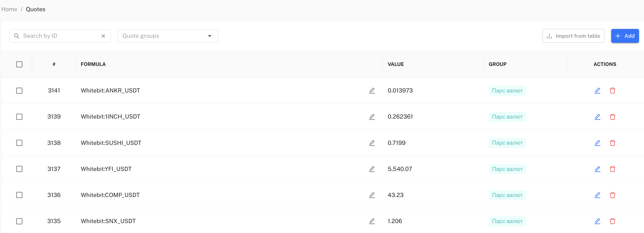Click the Quotes breadcrumb item

tap(35, 9)
